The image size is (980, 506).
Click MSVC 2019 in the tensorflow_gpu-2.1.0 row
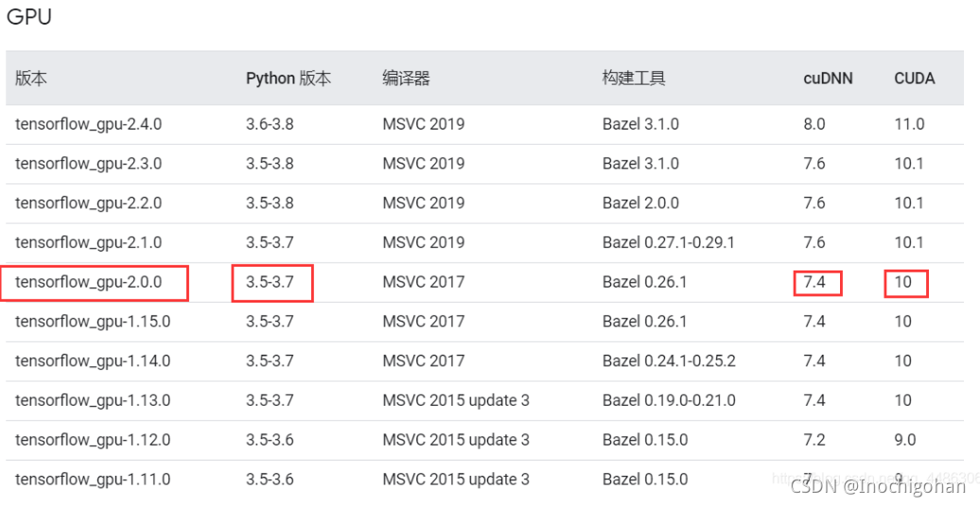(423, 242)
